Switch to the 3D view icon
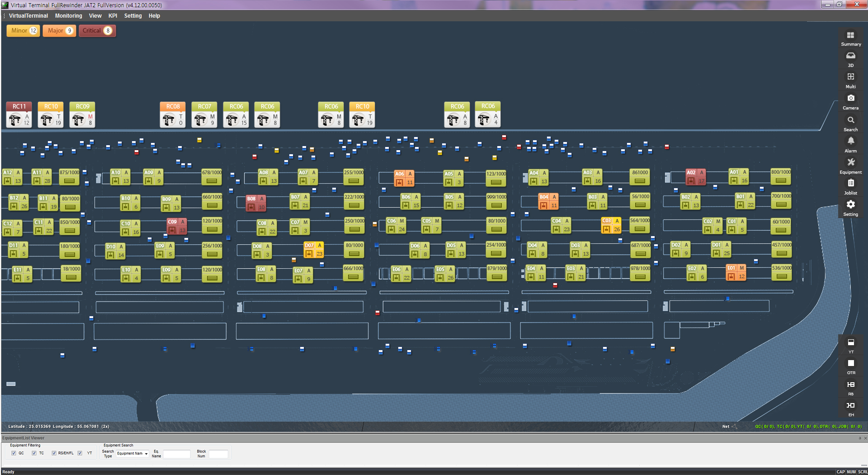The image size is (868, 475). tap(850, 56)
